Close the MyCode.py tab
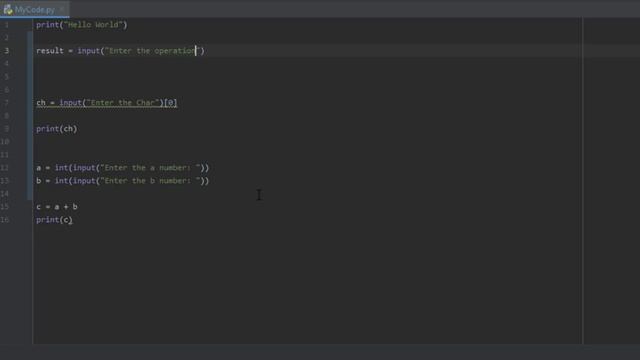Screen dimensions: 640x360 (62, 9)
